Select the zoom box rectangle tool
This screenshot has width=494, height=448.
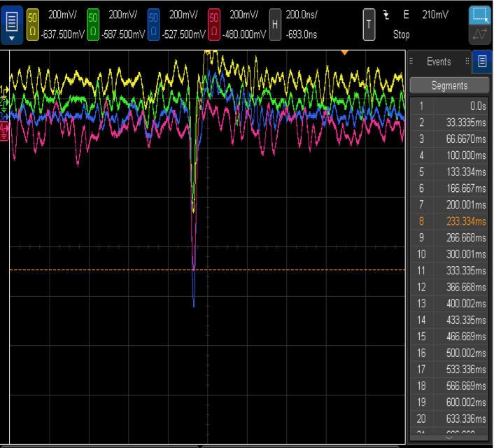(479, 15)
